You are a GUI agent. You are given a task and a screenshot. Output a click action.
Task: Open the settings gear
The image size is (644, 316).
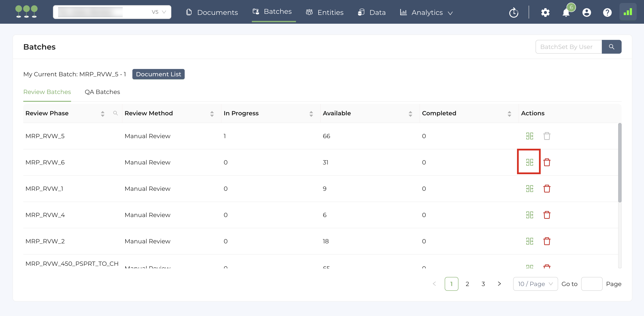pos(545,13)
